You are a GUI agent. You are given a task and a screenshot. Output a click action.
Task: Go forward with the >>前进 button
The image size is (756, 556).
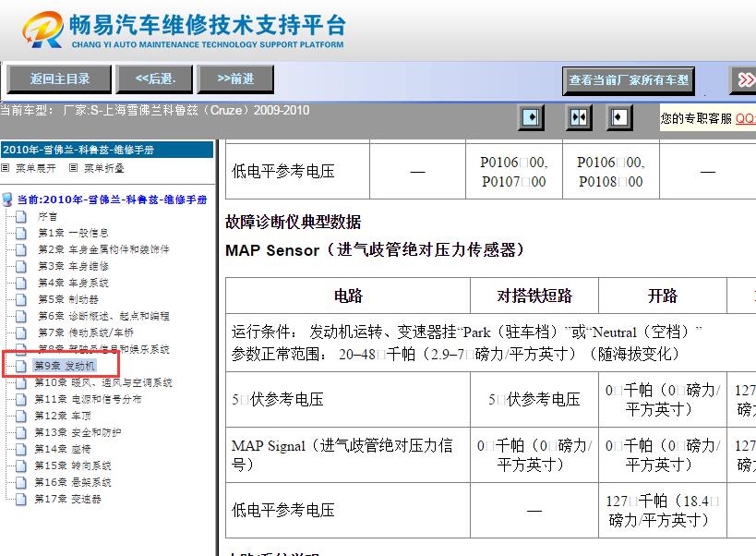pyautogui.click(x=235, y=79)
